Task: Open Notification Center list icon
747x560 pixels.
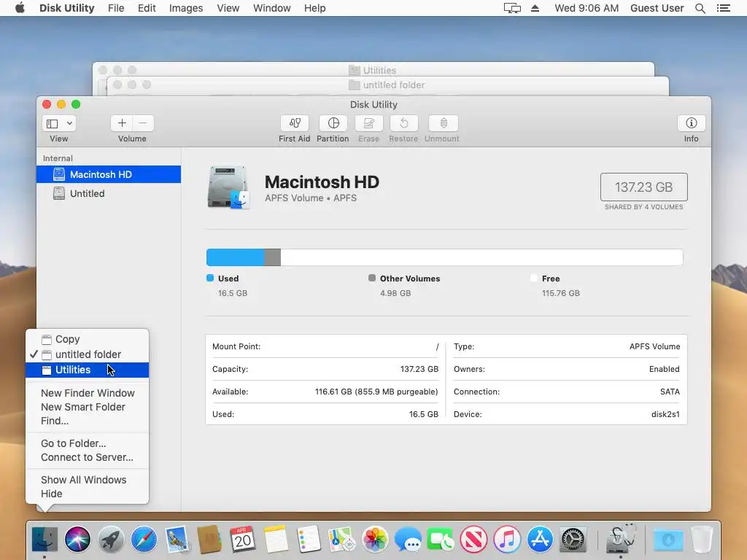Action: (723, 8)
